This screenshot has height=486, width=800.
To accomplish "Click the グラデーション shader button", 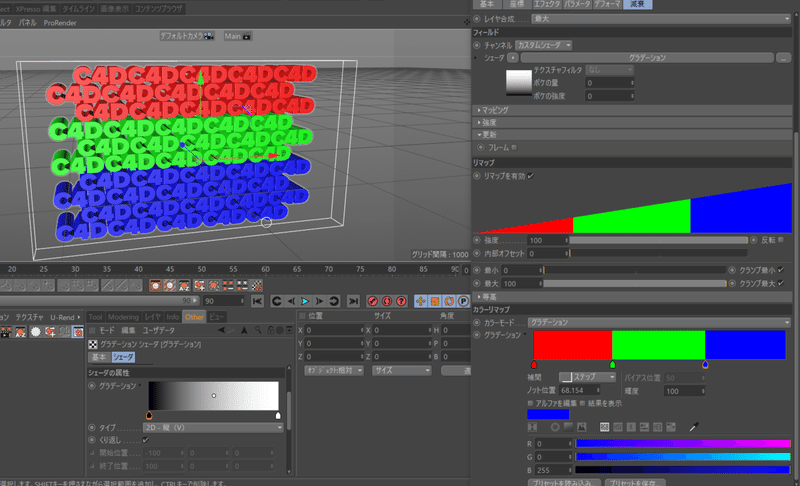I will click(x=647, y=58).
